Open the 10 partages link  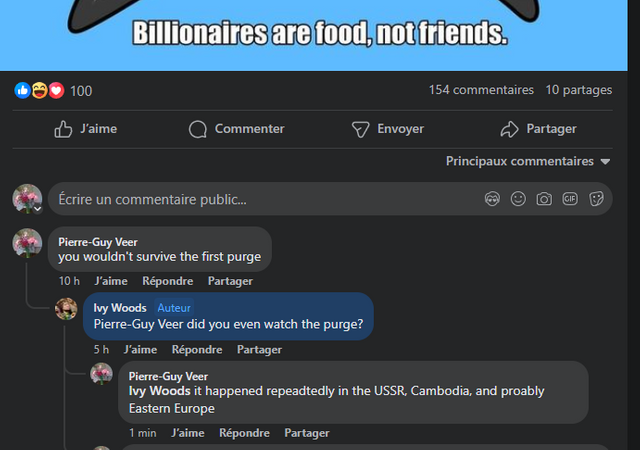pyautogui.click(x=579, y=90)
